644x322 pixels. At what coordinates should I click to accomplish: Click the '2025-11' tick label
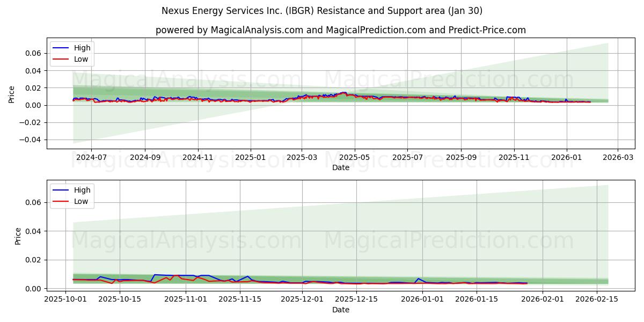(x=514, y=158)
